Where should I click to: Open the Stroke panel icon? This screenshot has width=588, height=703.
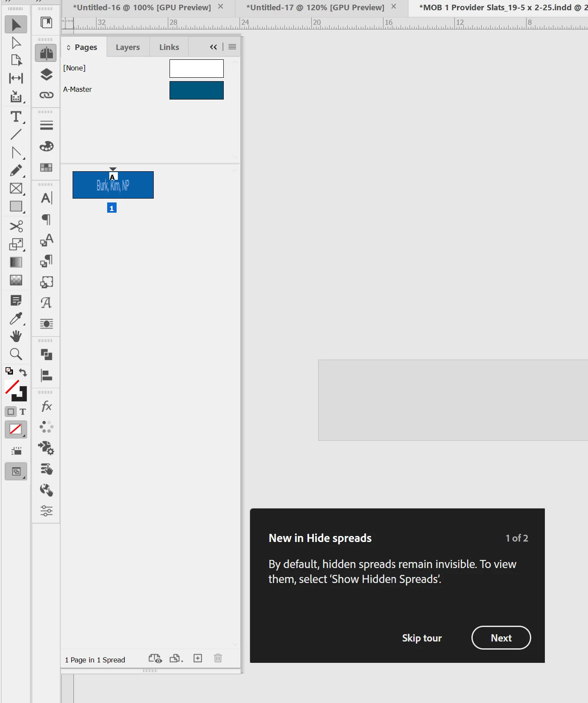coord(46,125)
